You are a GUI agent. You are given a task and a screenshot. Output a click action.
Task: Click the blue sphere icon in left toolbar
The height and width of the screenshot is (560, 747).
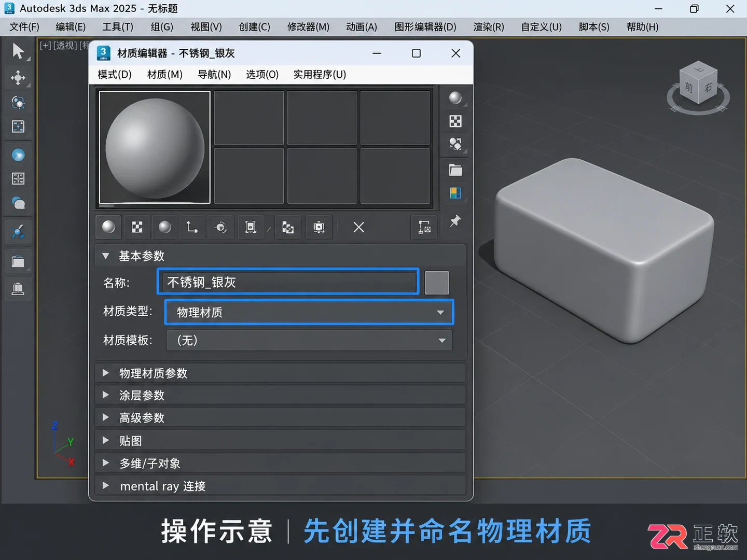(x=18, y=155)
